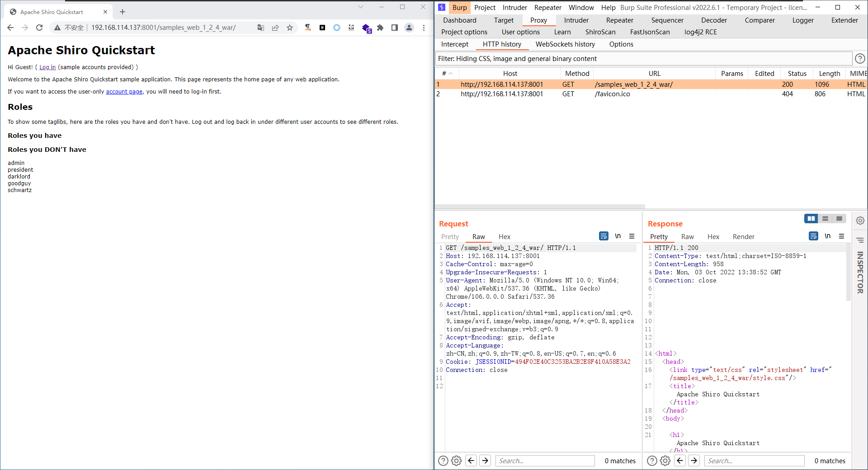
Task: Toggle response word wrap icon
Action: tap(813, 236)
